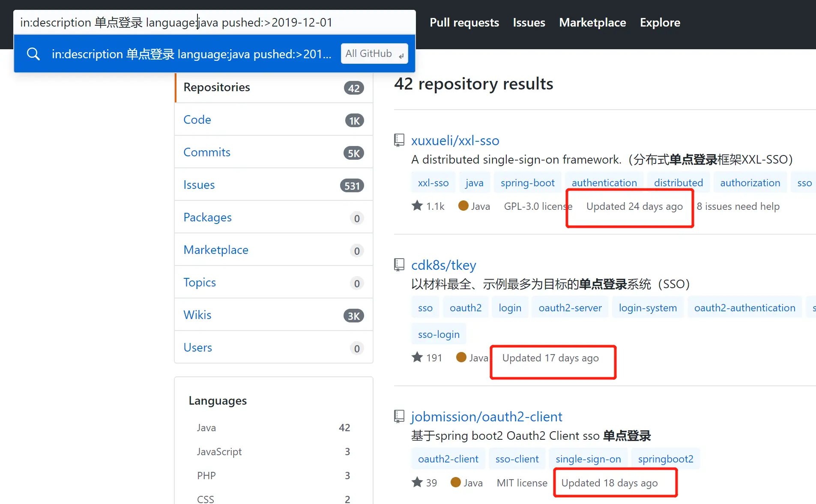Click the spring-boot topic tag
816x504 pixels.
[527, 182]
